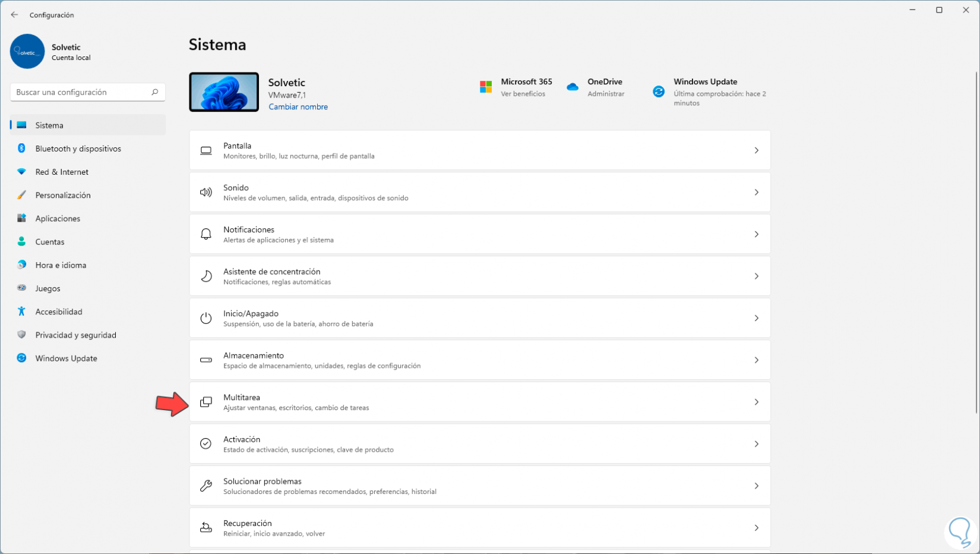Click the OneDrive cloud icon
Image resolution: width=980 pixels, height=554 pixels.
click(x=572, y=87)
